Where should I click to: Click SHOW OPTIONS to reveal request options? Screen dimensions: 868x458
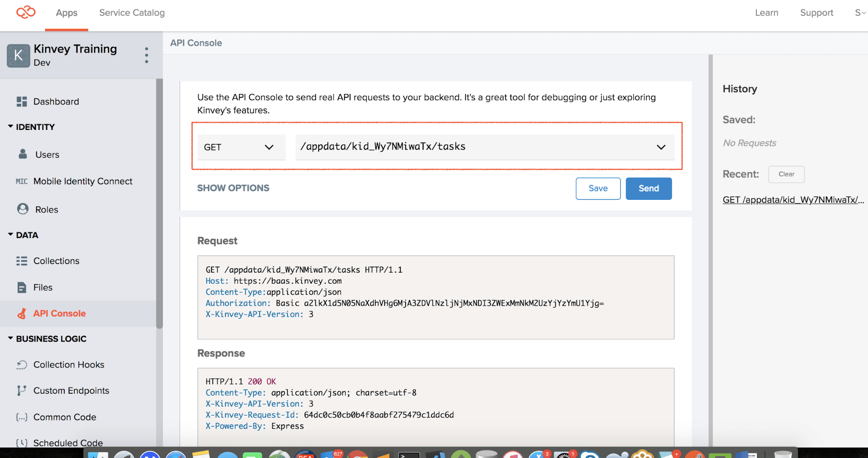(x=233, y=188)
